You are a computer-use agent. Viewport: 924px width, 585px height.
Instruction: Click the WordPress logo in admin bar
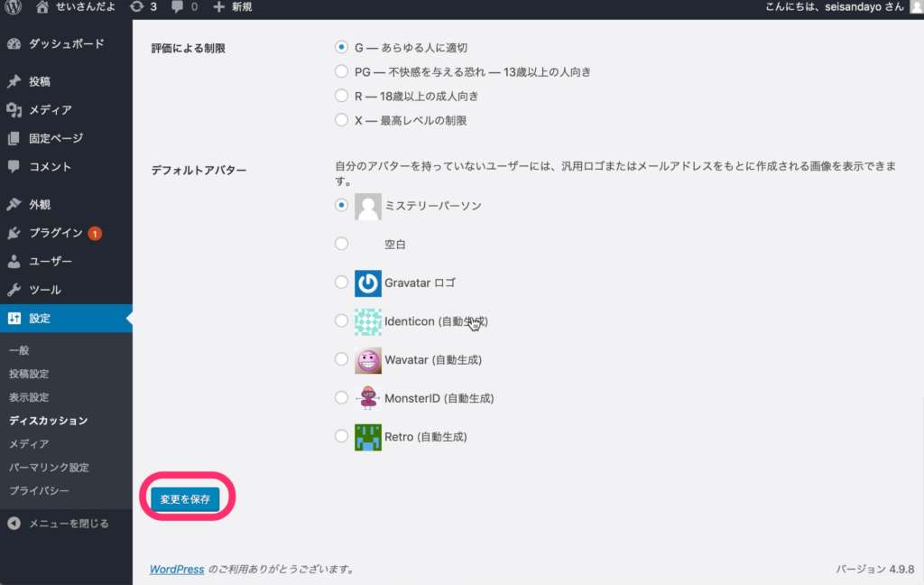(x=14, y=7)
